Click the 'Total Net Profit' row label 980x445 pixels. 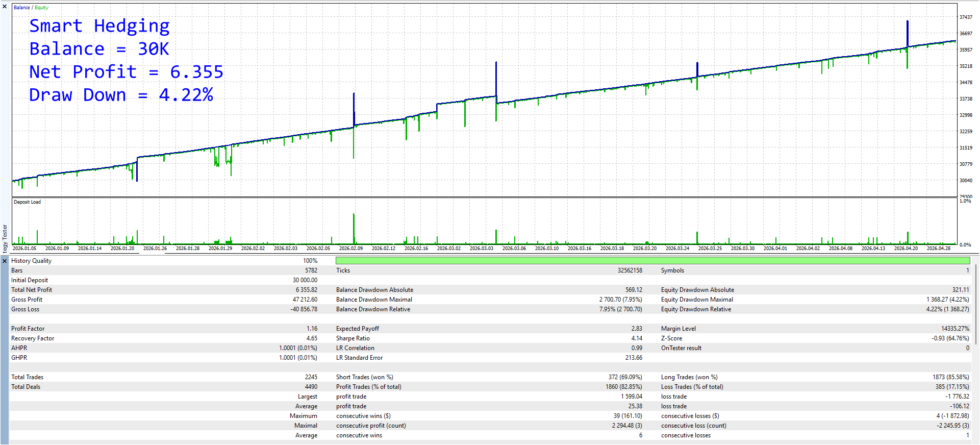(x=32, y=290)
